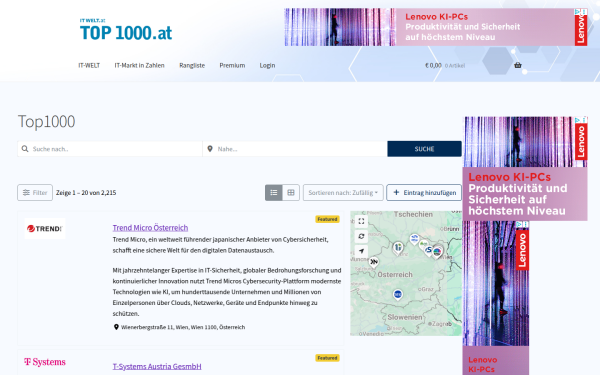Locate me with map arrow icon
This screenshot has height=375, width=600.
pyautogui.click(x=361, y=251)
